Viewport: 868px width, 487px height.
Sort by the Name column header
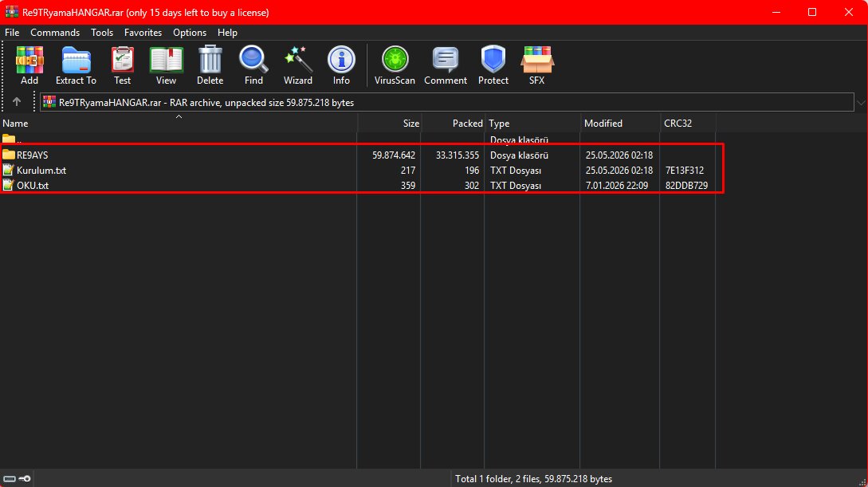[x=179, y=123]
